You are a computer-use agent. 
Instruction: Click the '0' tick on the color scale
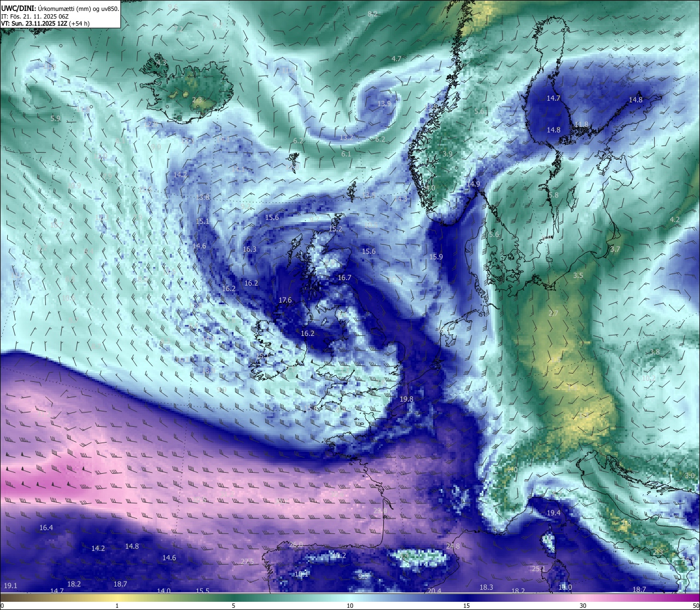(x=2, y=606)
